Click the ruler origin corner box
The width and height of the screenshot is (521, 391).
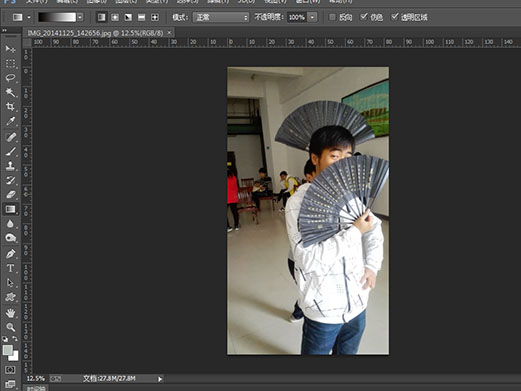click(x=27, y=43)
